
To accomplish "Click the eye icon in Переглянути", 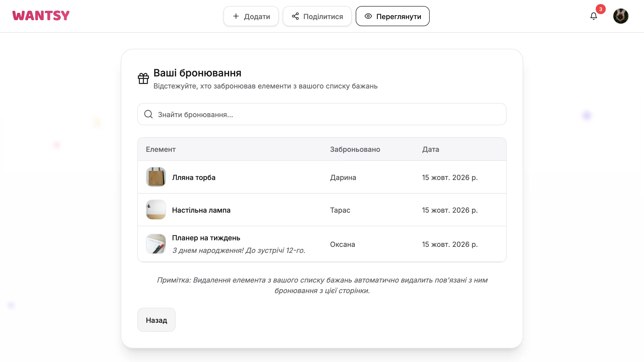I will (368, 16).
